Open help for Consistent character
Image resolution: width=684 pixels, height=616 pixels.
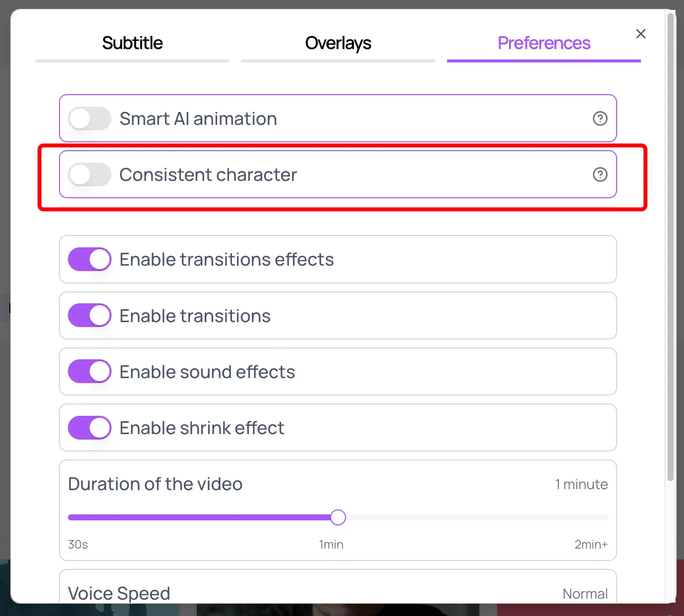pos(600,174)
